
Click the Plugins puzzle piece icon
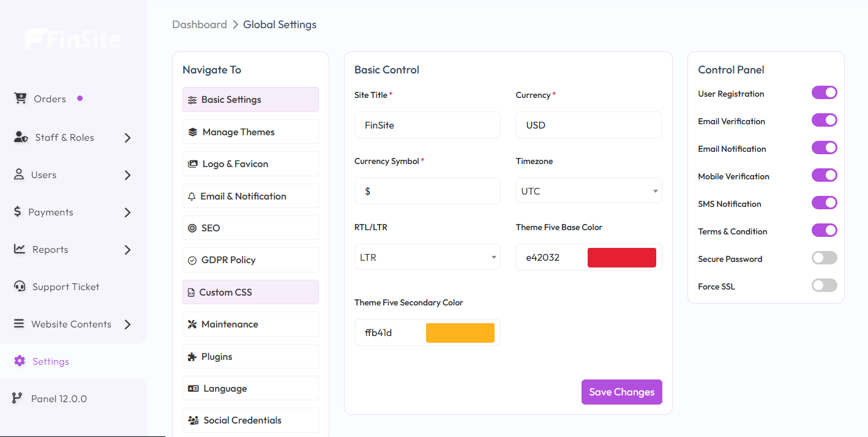pos(192,356)
